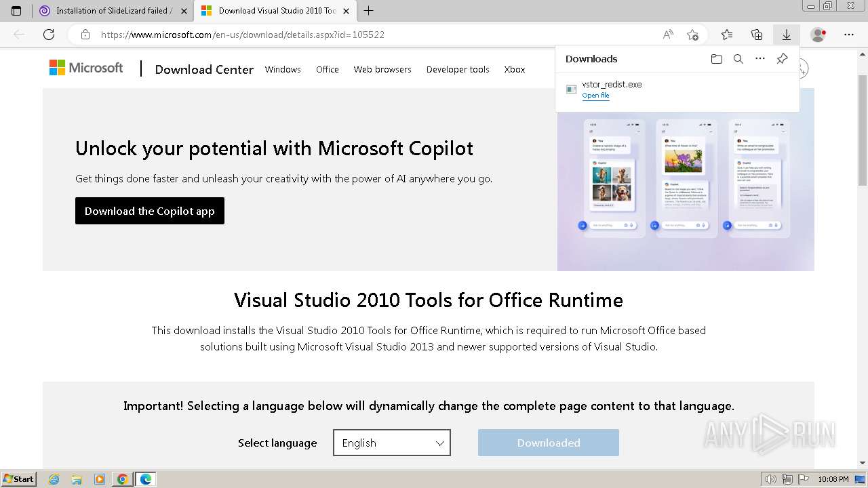Open Read aloud from address bar
The height and width of the screenshot is (488, 868).
coord(668,35)
